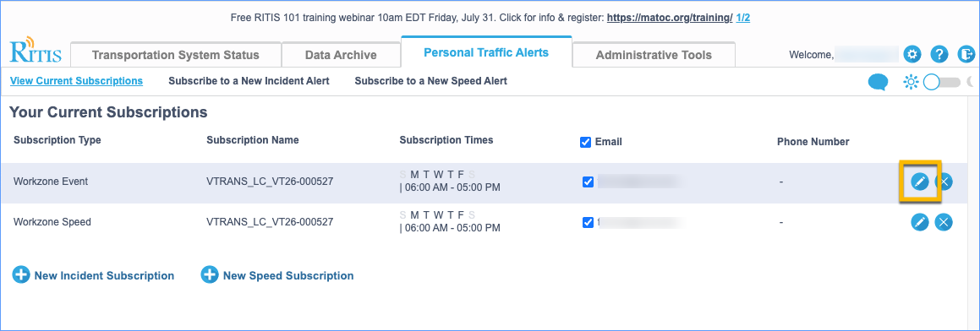The width and height of the screenshot is (980, 331).
Task: Click the plus icon for New Speed Subscription
Action: coord(210,274)
